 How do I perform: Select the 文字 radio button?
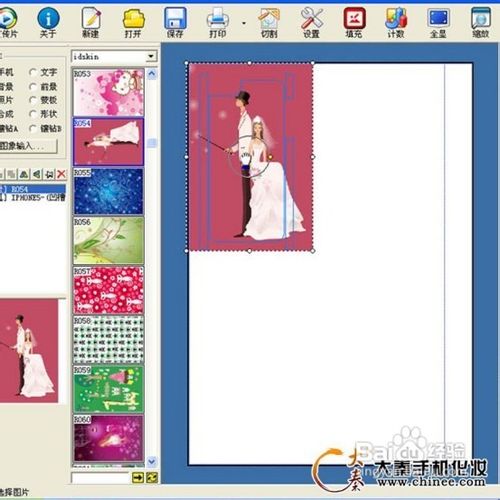[x=33, y=72]
